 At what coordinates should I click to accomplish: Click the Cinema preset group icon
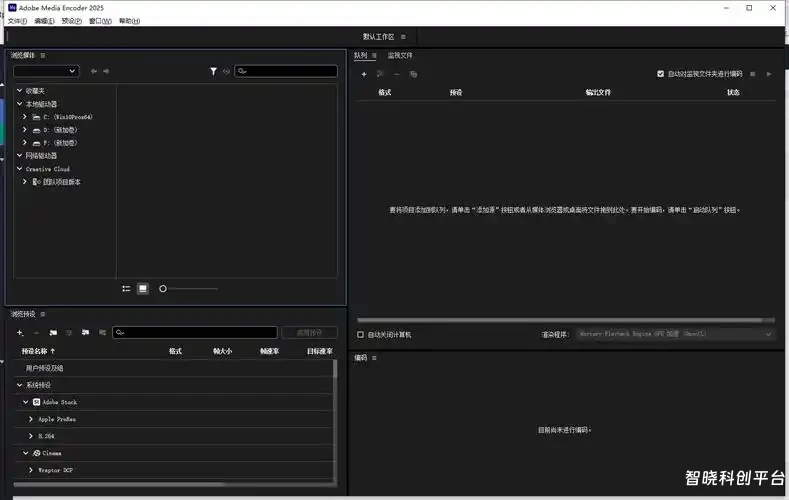tap(37, 453)
